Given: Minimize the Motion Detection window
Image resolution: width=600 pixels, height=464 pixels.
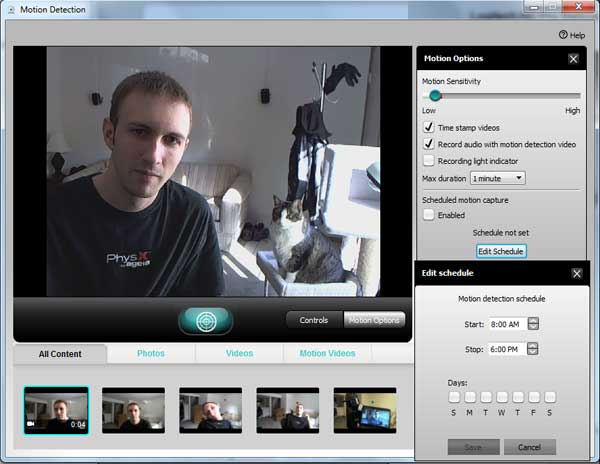Looking at the screenshot, I should [x=534, y=7].
